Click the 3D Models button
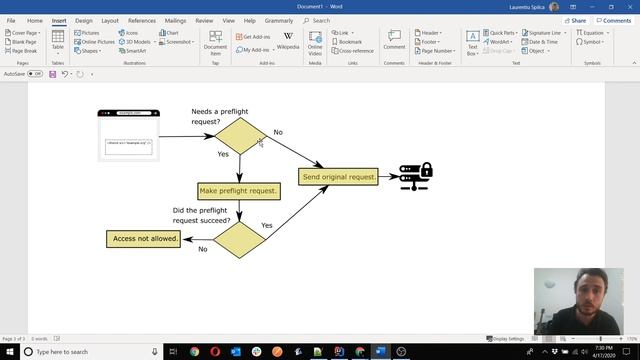The image size is (640, 360). tap(135, 42)
